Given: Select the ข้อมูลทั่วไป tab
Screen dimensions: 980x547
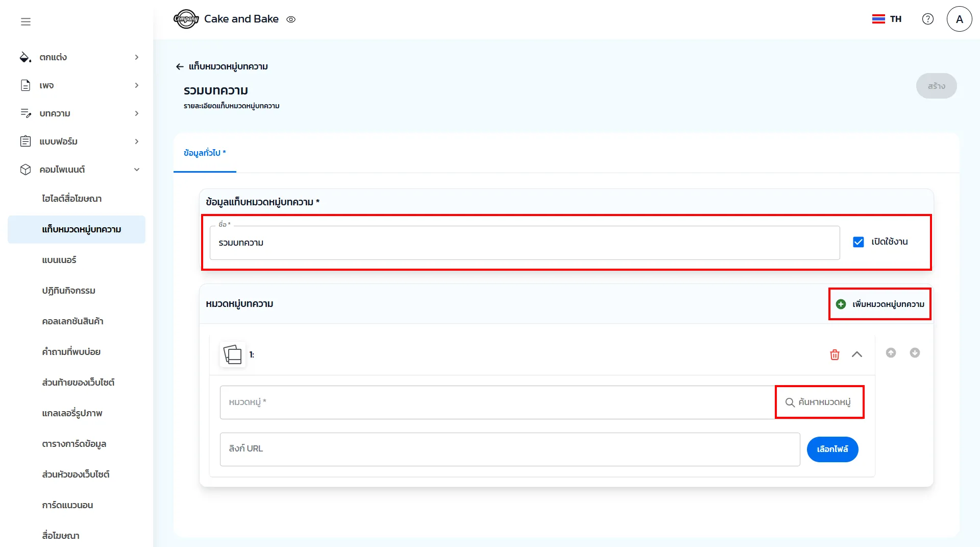Looking at the screenshot, I should (205, 153).
